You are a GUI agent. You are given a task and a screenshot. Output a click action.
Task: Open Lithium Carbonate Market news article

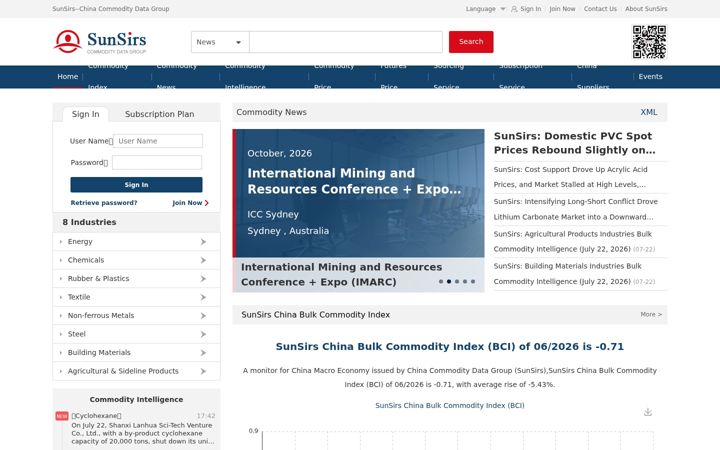coord(575,209)
